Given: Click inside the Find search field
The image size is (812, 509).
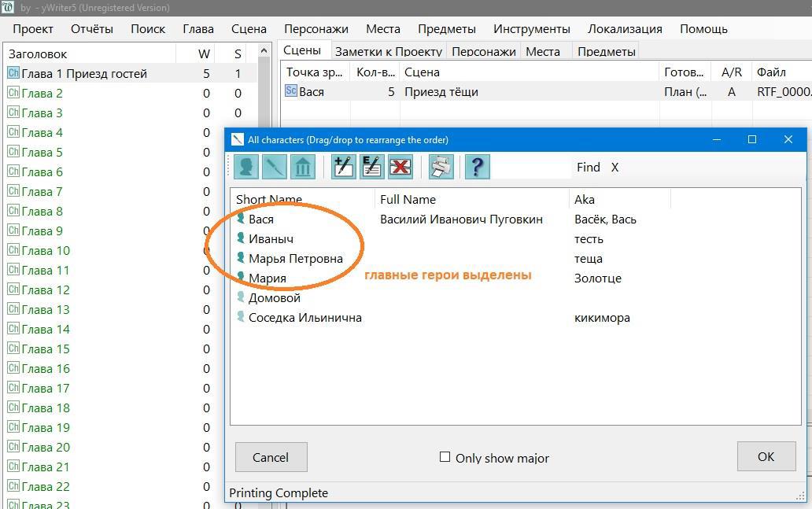Looking at the screenshot, I should (533, 168).
